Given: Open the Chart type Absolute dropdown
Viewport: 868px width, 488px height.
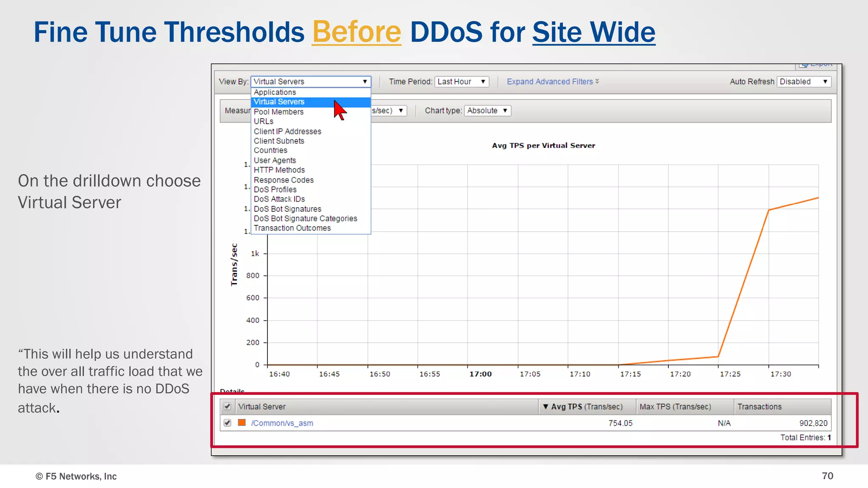Looking at the screenshot, I should point(487,111).
